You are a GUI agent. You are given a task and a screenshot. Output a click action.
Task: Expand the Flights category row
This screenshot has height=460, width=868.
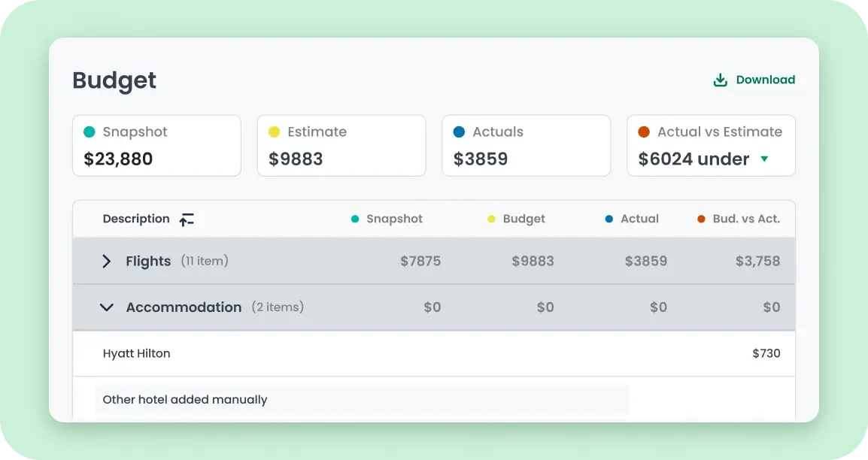(107, 262)
